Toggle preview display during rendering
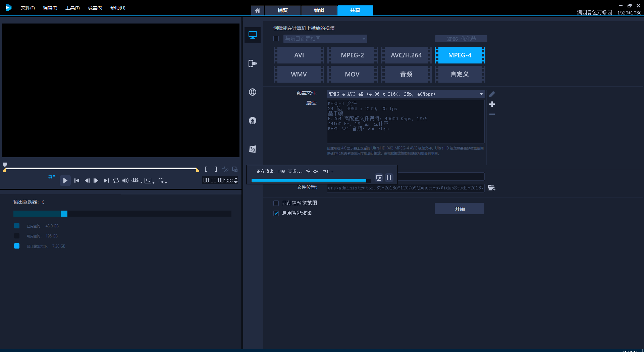Viewport: 644px width, 352px height. pyautogui.click(x=379, y=178)
